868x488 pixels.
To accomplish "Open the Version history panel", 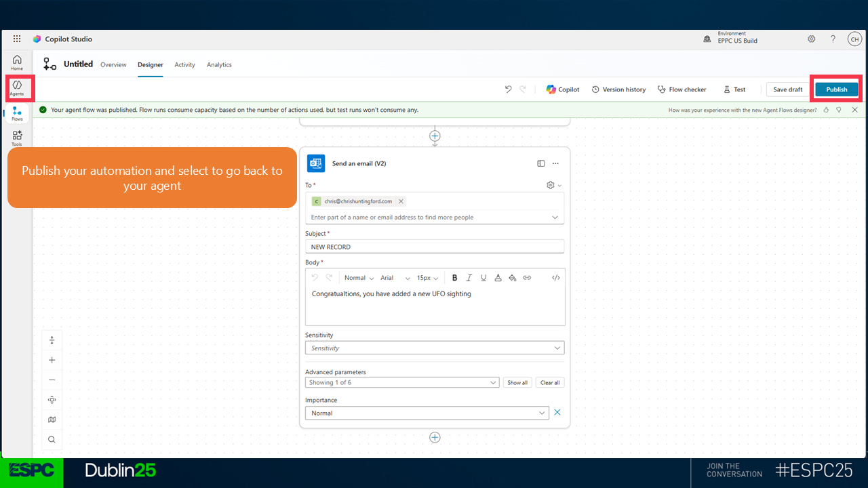I will point(618,89).
